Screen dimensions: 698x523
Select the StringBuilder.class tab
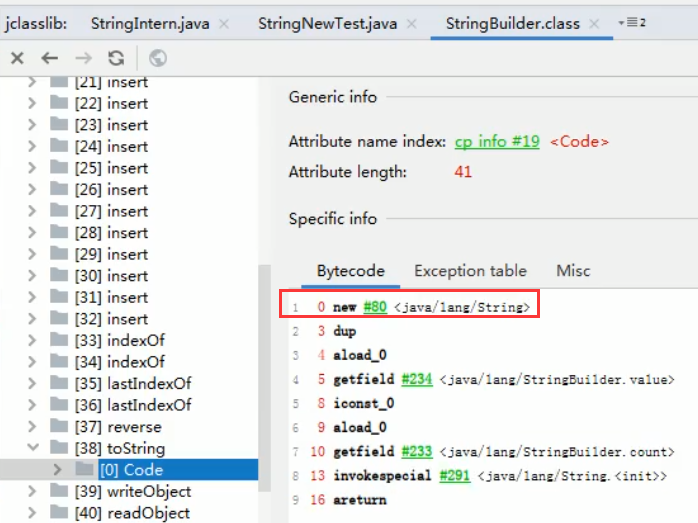513,24
